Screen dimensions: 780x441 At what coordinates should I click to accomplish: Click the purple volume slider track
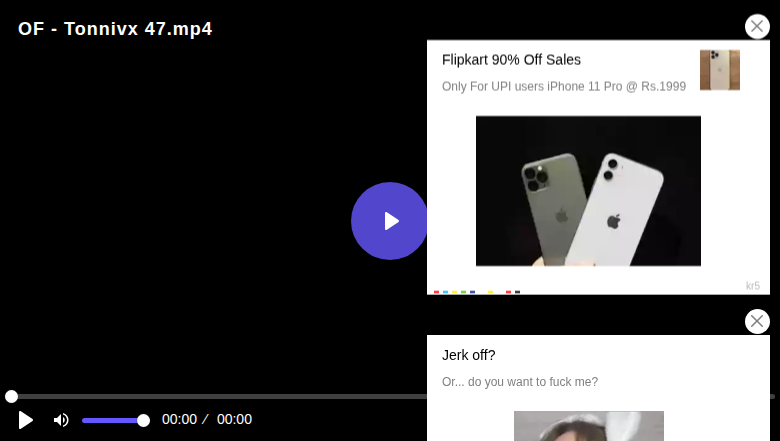click(x=112, y=421)
